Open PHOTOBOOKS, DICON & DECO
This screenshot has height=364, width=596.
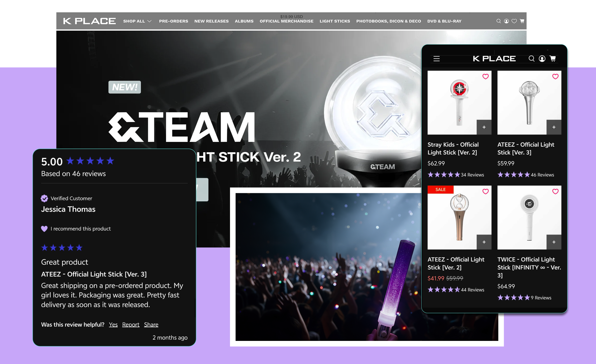[x=389, y=21]
